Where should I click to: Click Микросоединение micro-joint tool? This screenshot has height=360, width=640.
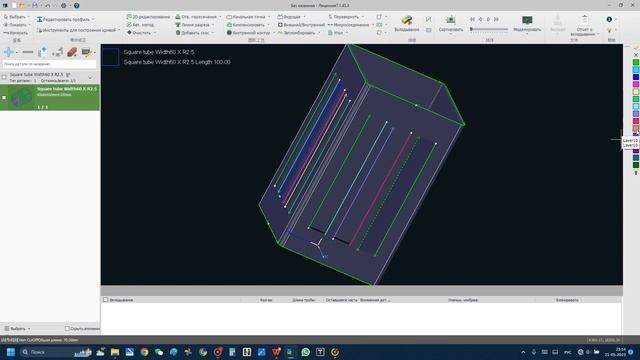coord(348,25)
